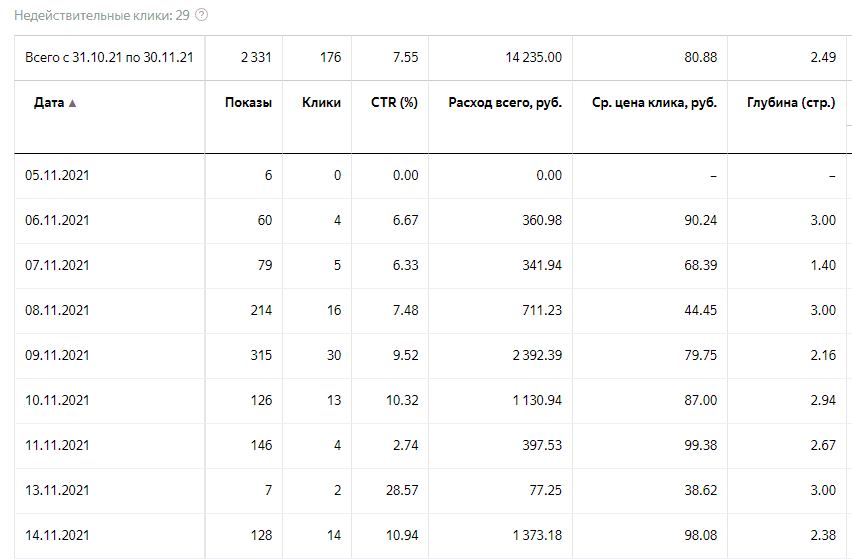Click the Всего с 31.10.21 summary cell

click(x=109, y=57)
